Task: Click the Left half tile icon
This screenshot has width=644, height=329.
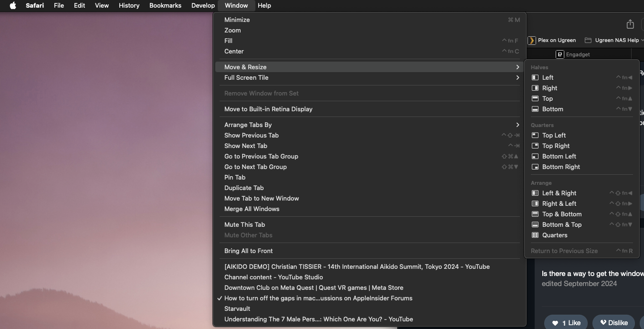Action: (535, 77)
